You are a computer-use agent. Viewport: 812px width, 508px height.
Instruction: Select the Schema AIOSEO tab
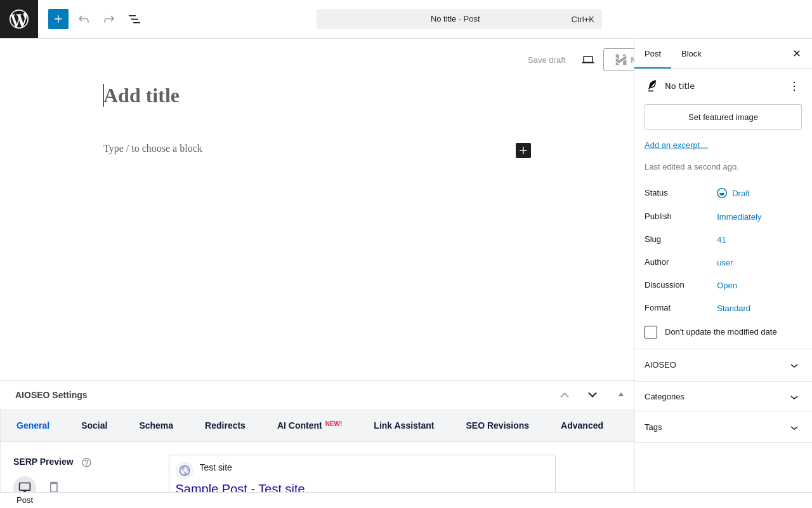click(x=156, y=425)
